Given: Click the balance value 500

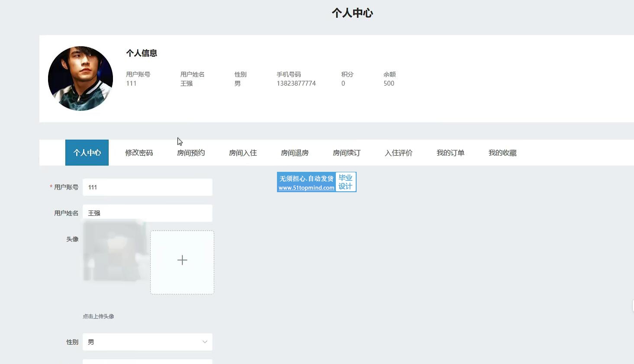Looking at the screenshot, I should [x=389, y=84].
